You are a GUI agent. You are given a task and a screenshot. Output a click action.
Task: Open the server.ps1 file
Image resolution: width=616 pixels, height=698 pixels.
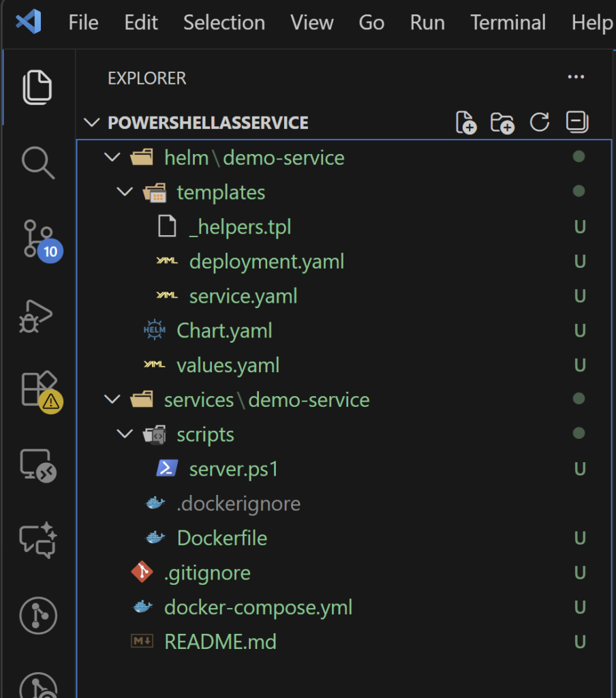233,470
